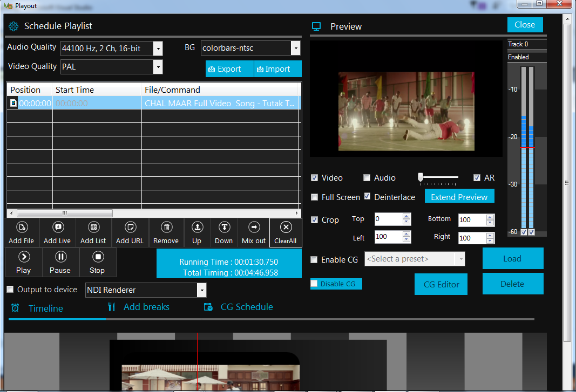
Task: Increase the Crop Left value with up arrow
Action: (406, 234)
